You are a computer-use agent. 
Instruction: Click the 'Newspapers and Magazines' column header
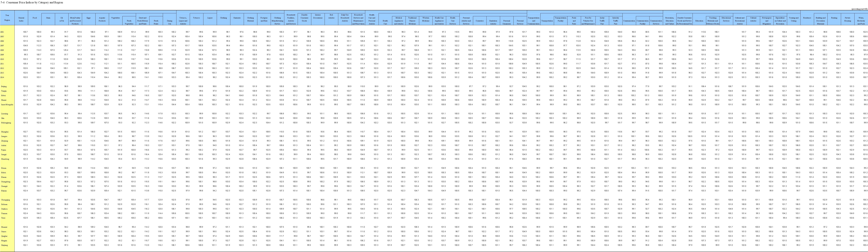(x=767, y=21)
